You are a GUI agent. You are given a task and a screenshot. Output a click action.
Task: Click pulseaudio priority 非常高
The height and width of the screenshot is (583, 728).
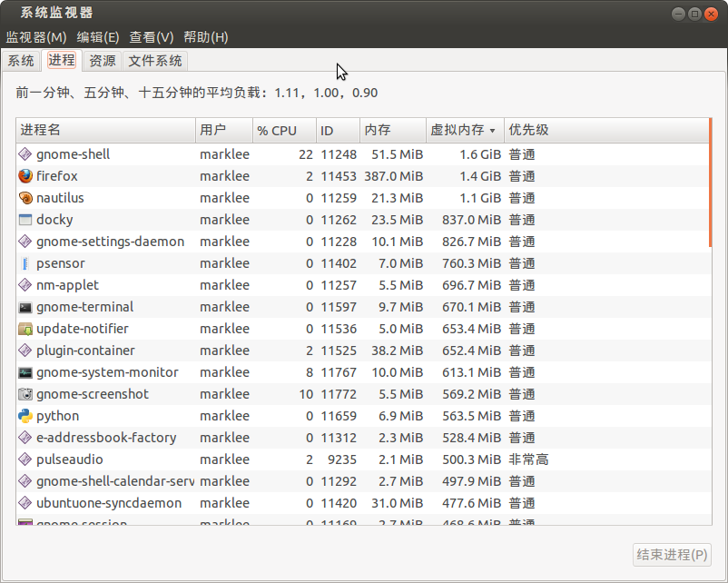pyautogui.click(x=529, y=459)
